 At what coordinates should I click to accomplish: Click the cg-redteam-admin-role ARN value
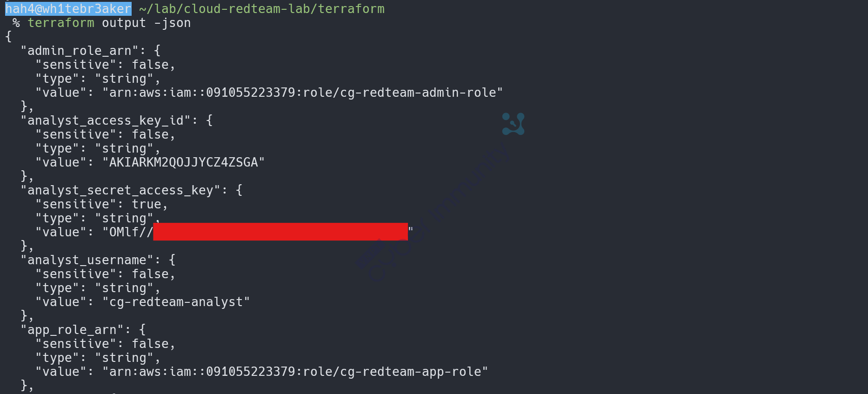[x=302, y=93]
